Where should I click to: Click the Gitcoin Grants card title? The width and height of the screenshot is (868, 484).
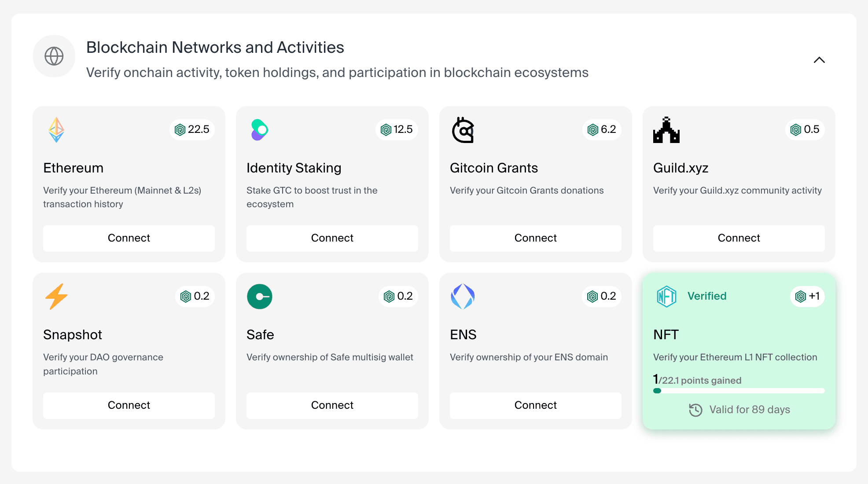[494, 168]
